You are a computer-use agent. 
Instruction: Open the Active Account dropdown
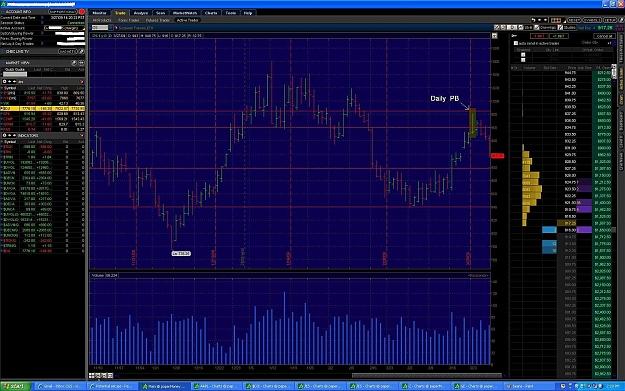coord(65,28)
